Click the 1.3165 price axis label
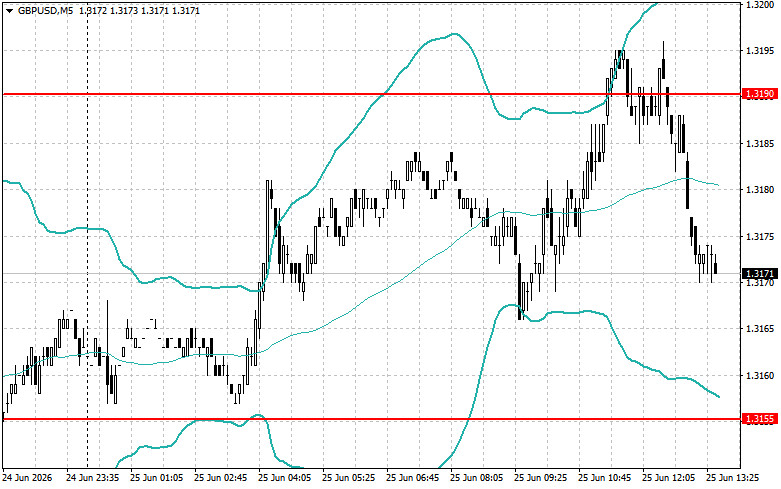Viewport: 781px width, 489px height. (x=760, y=329)
